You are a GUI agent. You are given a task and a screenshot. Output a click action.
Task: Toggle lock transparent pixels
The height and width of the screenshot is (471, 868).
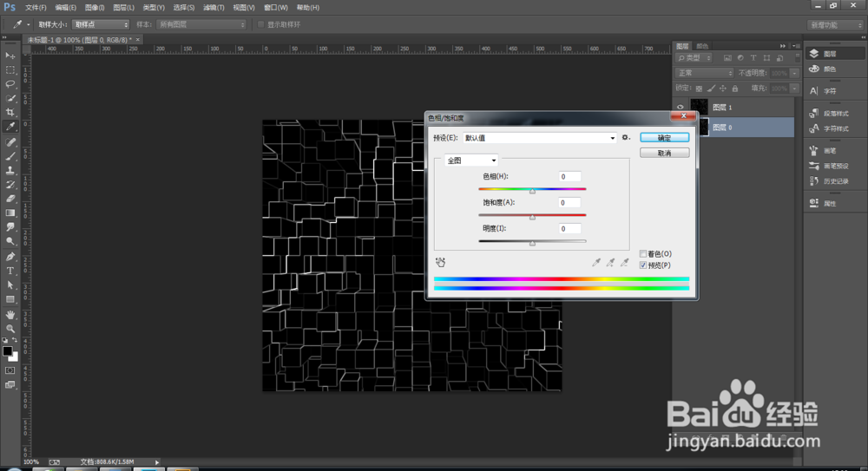point(699,88)
